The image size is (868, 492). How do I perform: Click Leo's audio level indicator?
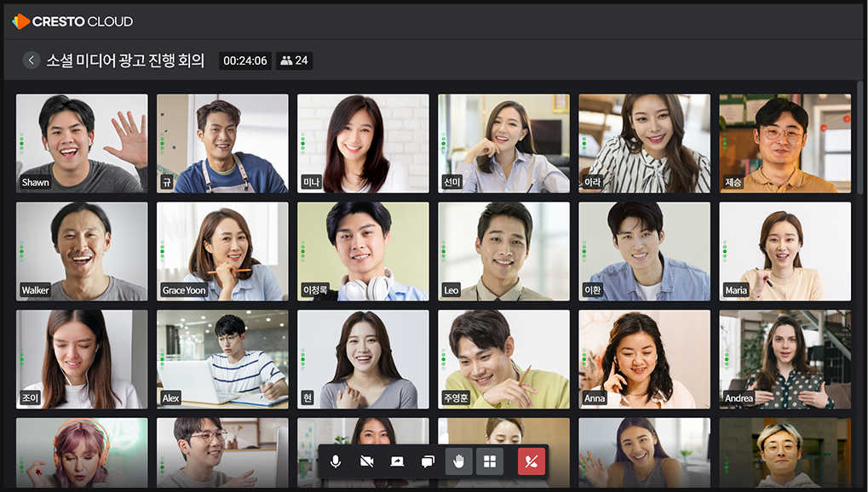[444, 251]
